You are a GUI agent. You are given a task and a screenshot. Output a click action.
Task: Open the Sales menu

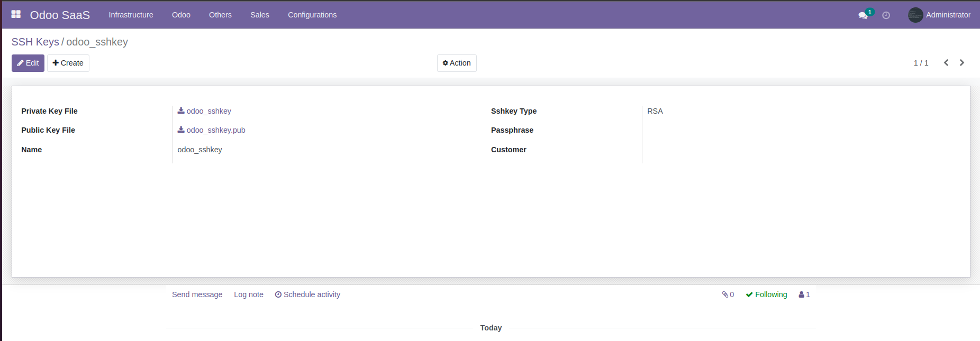260,15
